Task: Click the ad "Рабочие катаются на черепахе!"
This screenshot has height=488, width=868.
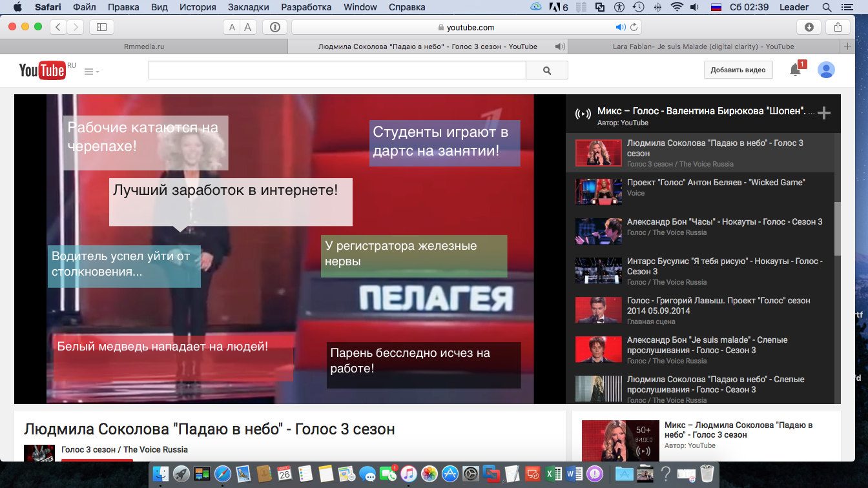Action: click(x=145, y=143)
